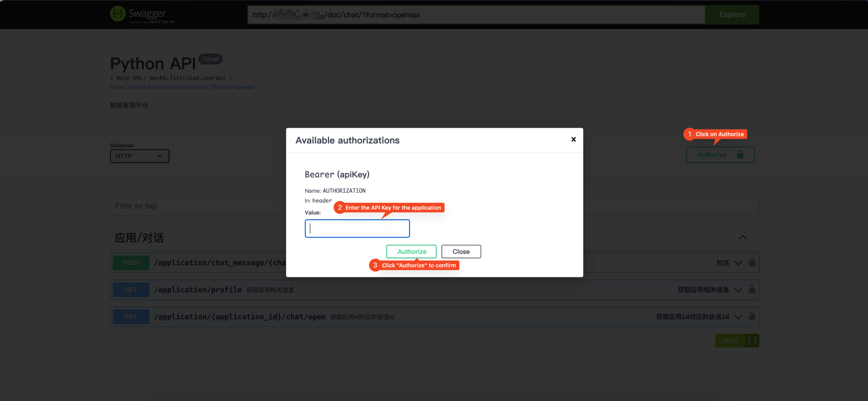This screenshot has height=401, width=868.
Task: Collapse the 应用/对话 section with the chevron
Action: pos(743,237)
